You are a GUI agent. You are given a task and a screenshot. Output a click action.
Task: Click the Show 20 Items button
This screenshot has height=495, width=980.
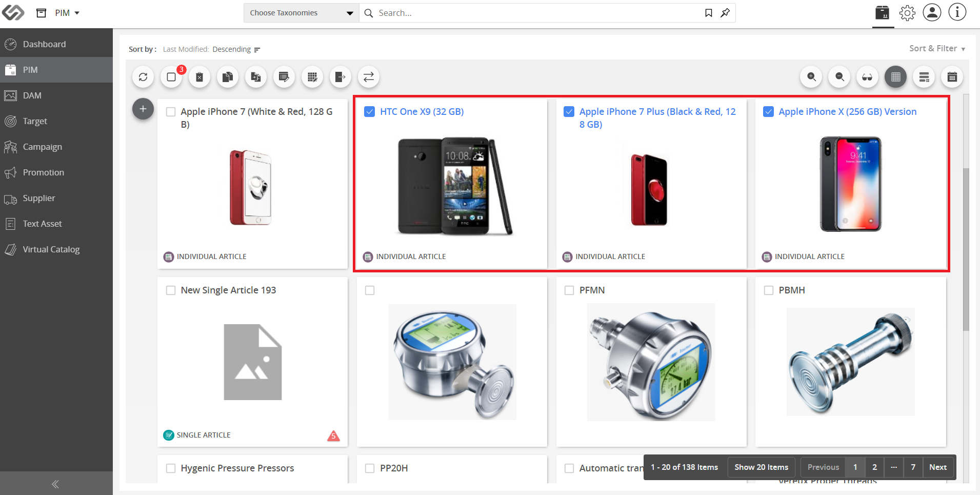(761, 467)
